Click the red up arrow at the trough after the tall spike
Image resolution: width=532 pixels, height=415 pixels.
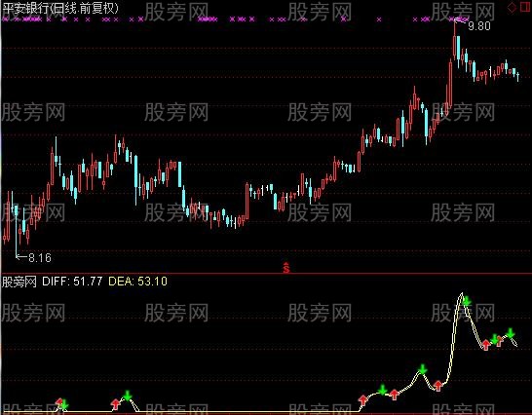click(486, 345)
